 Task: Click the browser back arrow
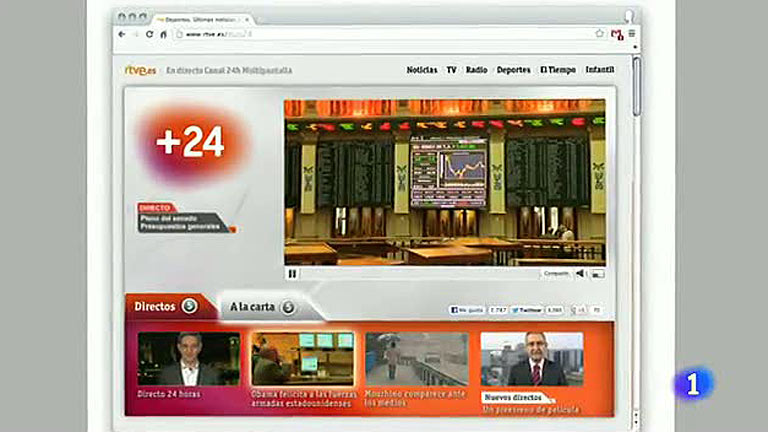pyautogui.click(x=122, y=34)
